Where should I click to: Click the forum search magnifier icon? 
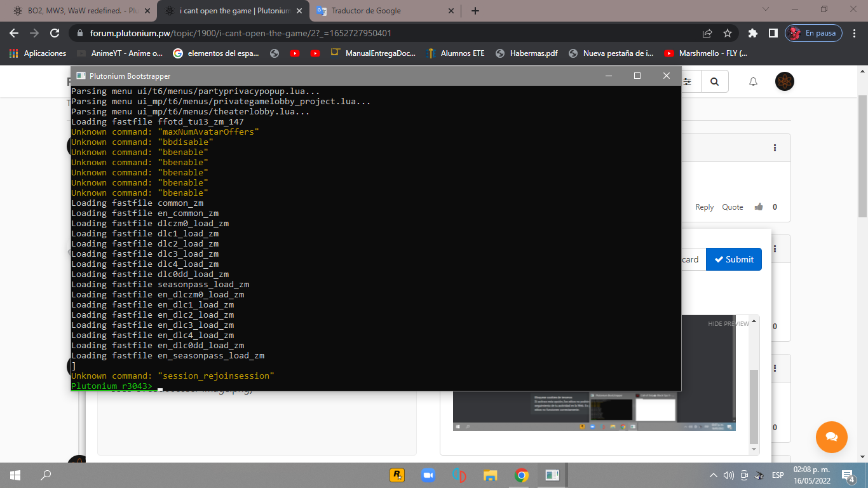(x=715, y=81)
